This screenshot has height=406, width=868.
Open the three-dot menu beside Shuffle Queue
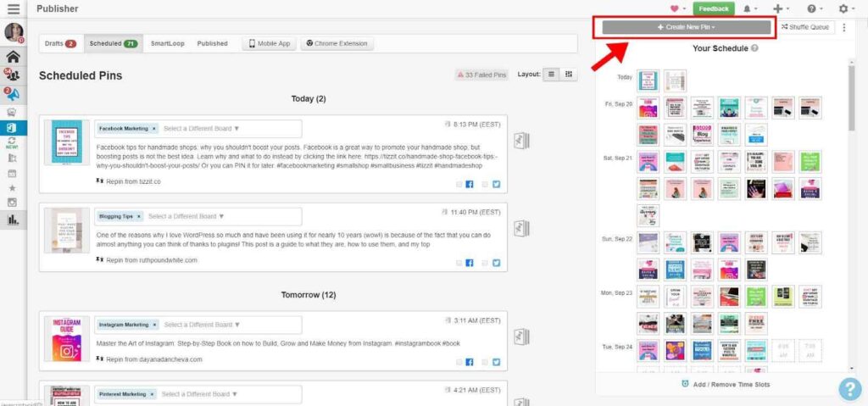pyautogui.click(x=843, y=27)
